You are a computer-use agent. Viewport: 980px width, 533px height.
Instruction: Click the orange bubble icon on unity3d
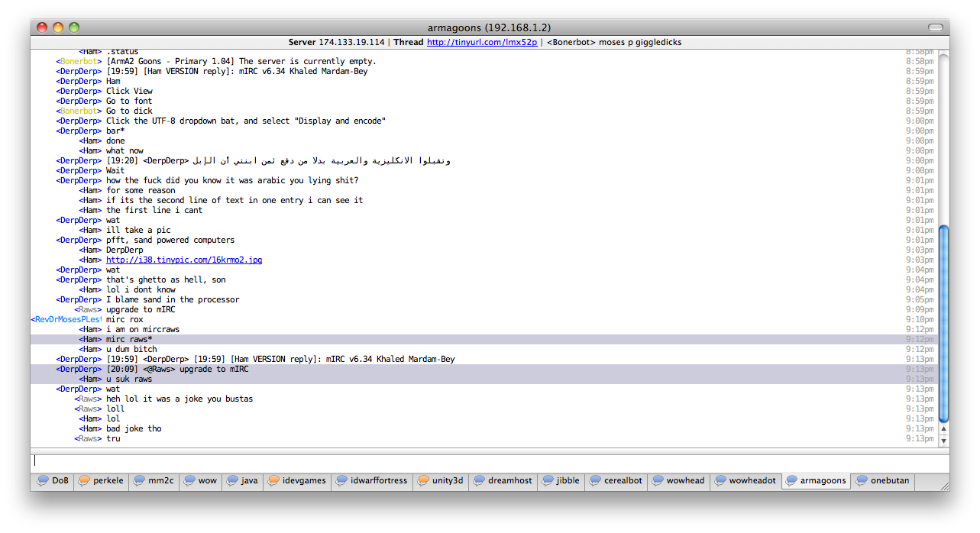423,481
